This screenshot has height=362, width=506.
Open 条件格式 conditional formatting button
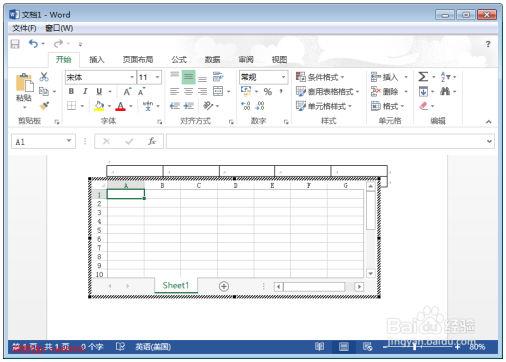[x=320, y=77]
